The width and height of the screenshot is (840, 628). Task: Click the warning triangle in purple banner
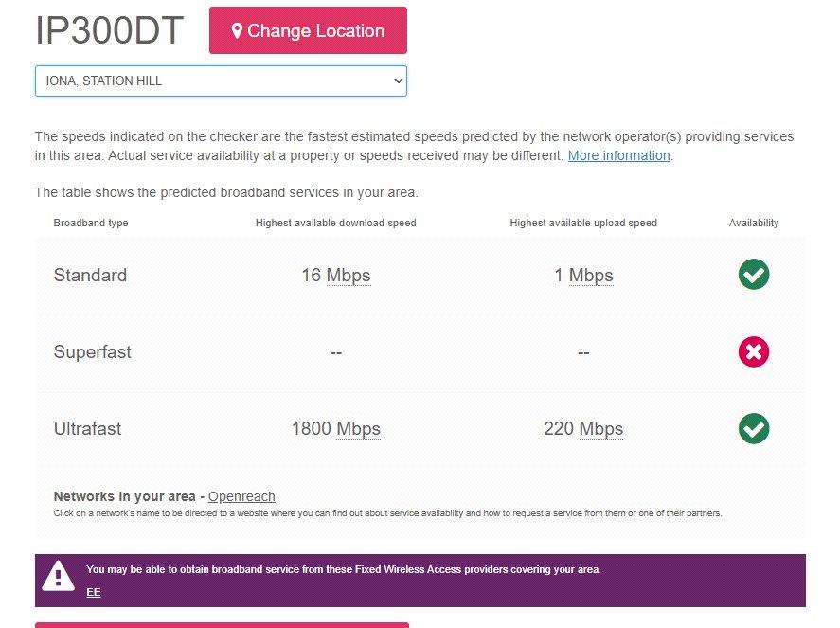[58, 576]
